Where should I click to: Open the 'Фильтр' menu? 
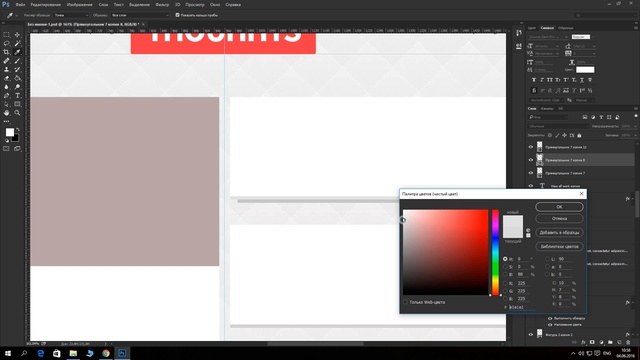pyautogui.click(x=162, y=4)
